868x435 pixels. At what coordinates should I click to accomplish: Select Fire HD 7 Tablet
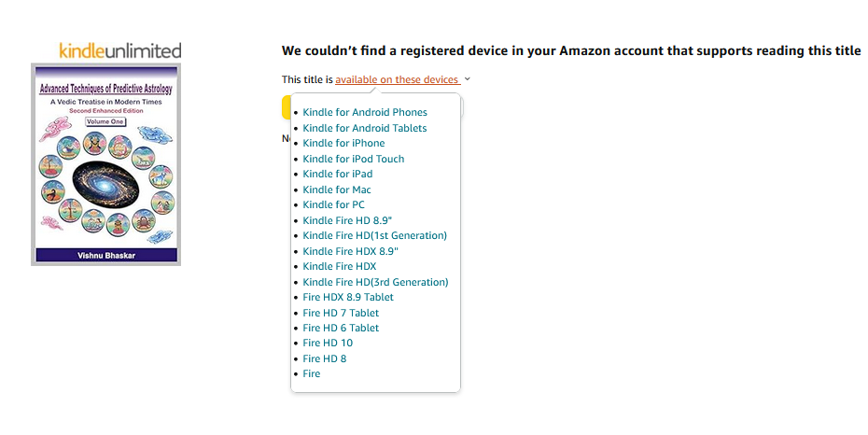341,313
